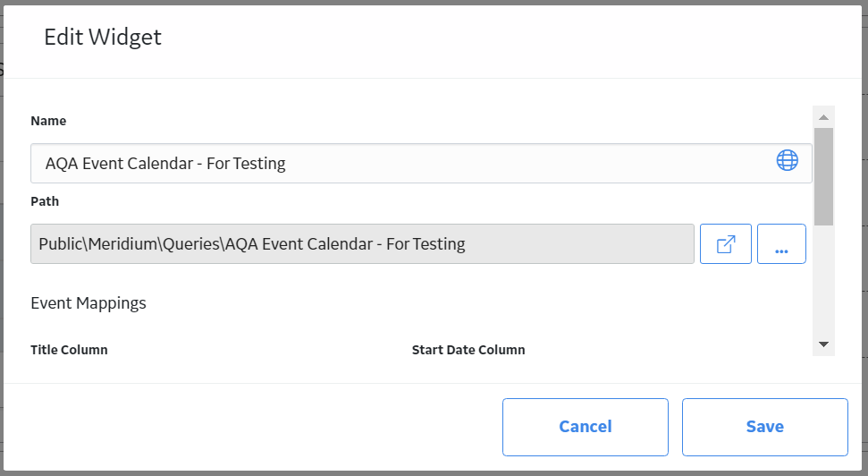868x476 pixels.
Task: Open the query path in new window icon
Action: coord(725,244)
